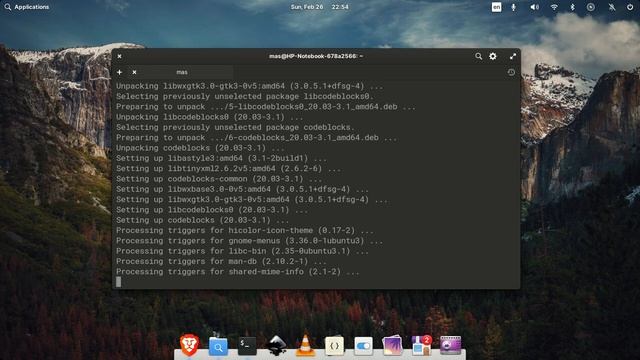
Task: Open the date and time indicator
Action: (320, 7)
